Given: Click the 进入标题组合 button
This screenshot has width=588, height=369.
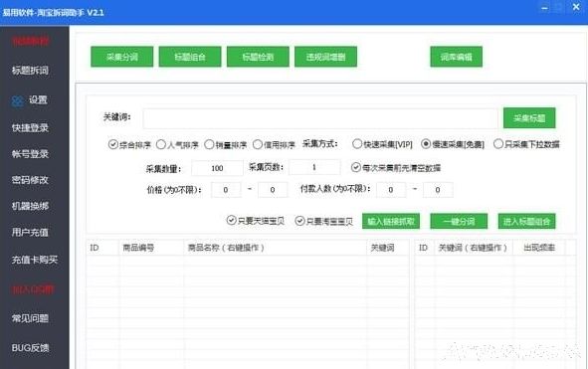Looking at the screenshot, I should coord(526,221).
